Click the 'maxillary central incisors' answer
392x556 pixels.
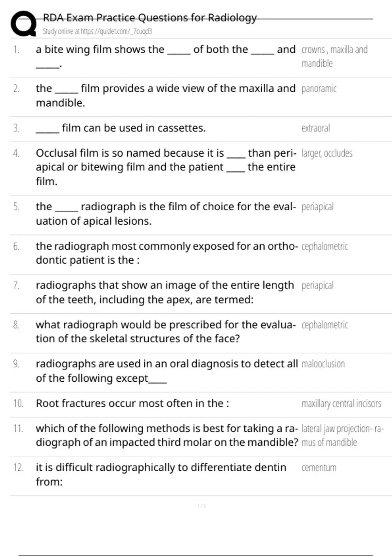pos(341,403)
